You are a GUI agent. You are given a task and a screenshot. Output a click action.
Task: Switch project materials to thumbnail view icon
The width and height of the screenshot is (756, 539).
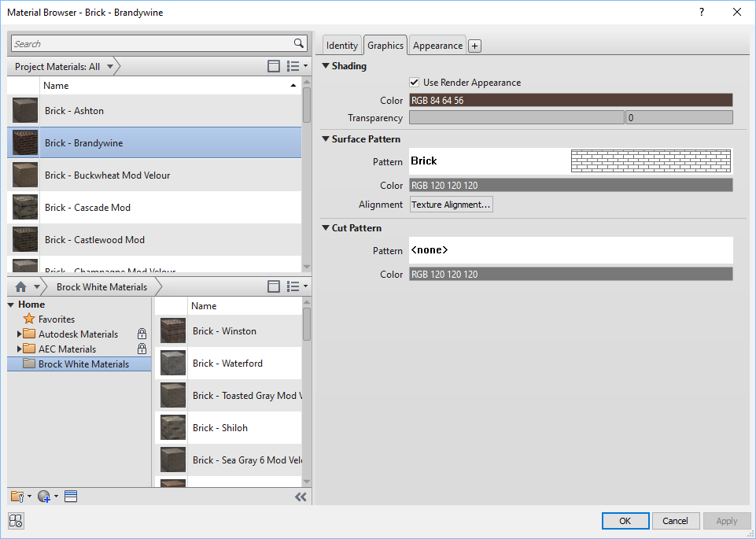(x=274, y=65)
